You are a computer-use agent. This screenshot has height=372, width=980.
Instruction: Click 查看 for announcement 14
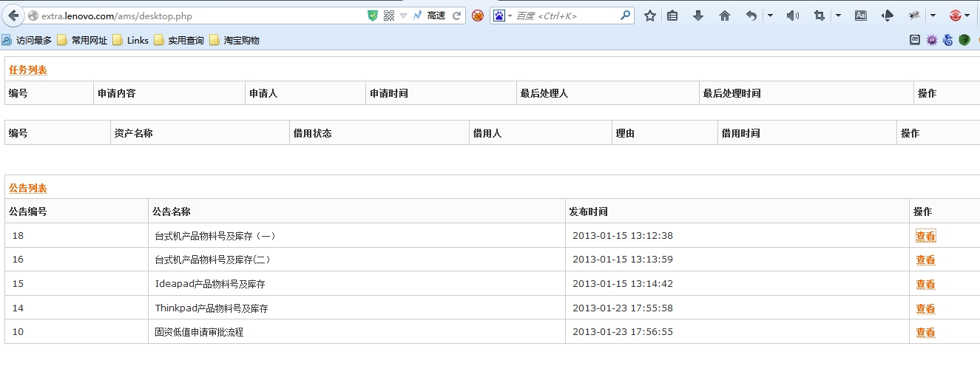925,308
